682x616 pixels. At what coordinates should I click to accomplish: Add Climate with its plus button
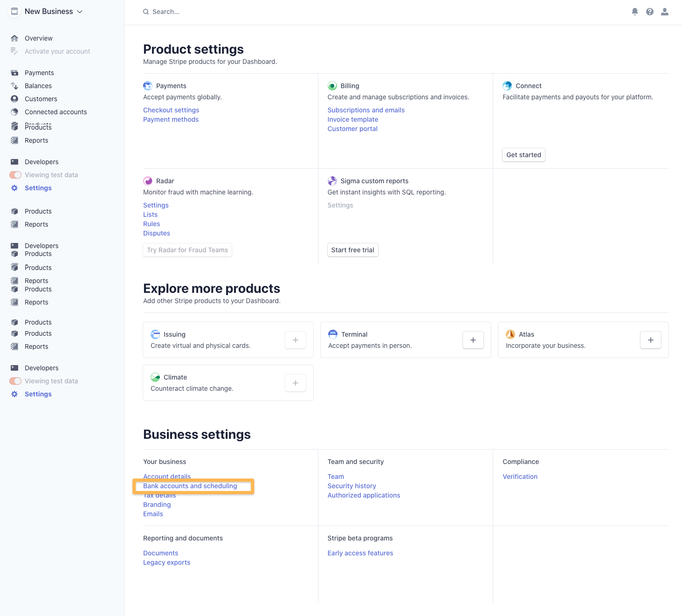coord(296,383)
